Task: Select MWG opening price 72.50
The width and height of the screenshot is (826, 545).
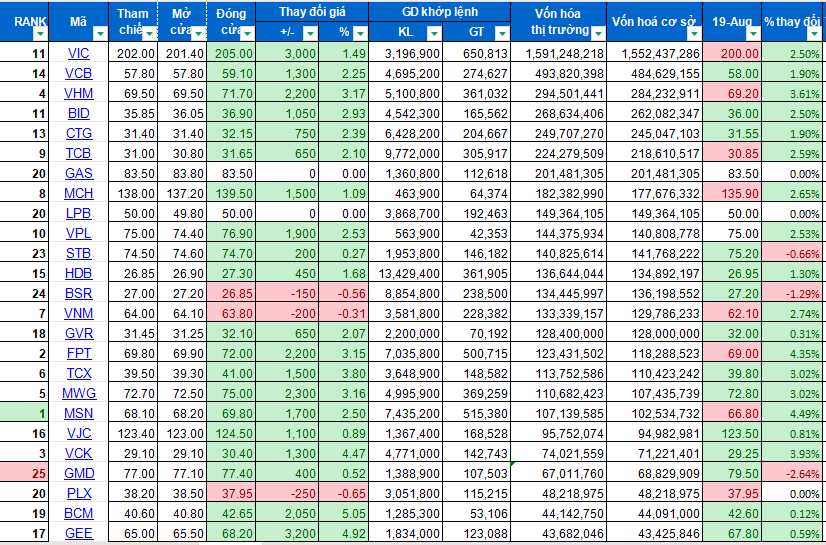Action: click(x=182, y=394)
